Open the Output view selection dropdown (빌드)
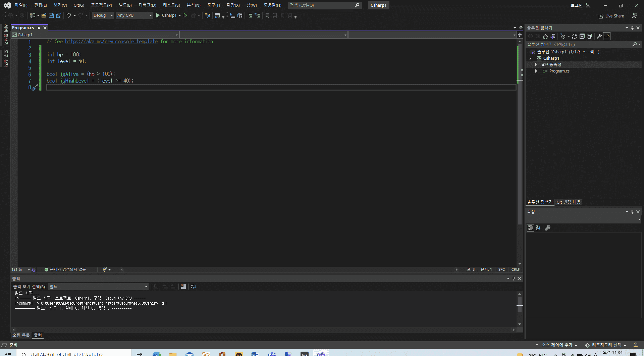This screenshot has height=356, width=644. [98, 287]
